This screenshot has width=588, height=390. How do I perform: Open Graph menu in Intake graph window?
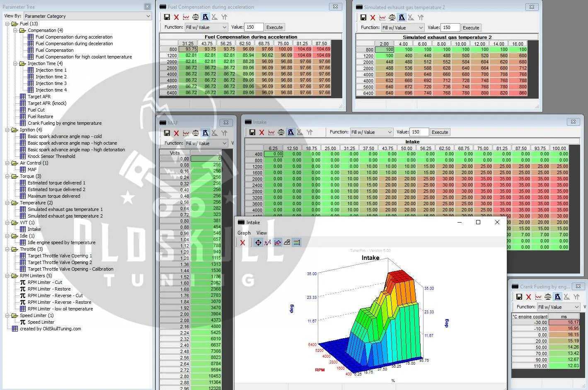[244, 233]
